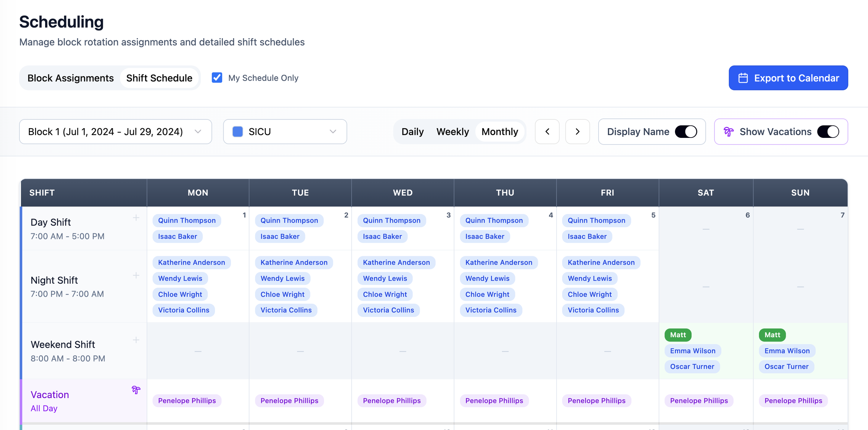Click the plus icon on Night Shift row

[136, 275]
